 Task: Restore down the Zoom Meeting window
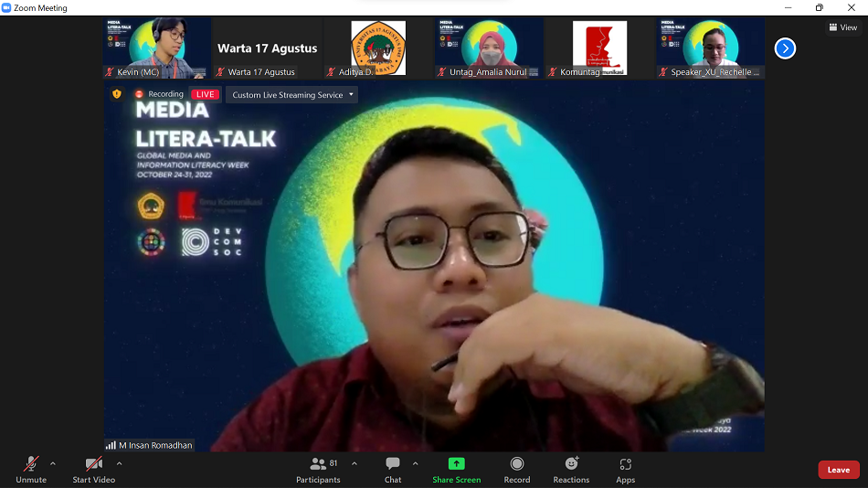[x=820, y=7]
